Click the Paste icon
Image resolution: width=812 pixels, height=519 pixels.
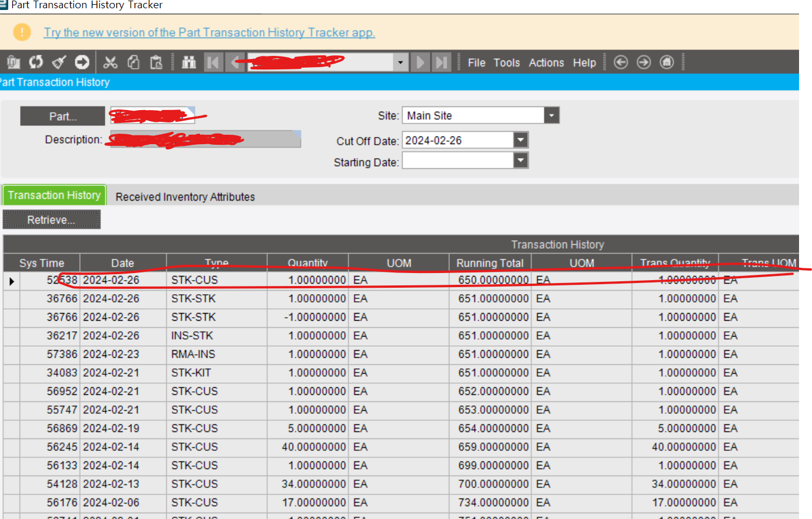pyautogui.click(x=155, y=62)
